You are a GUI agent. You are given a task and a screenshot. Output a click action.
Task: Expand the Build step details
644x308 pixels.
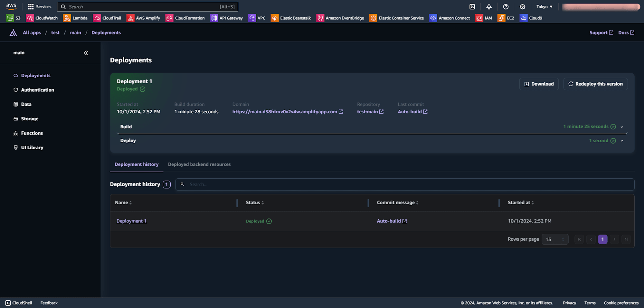pos(622,127)
